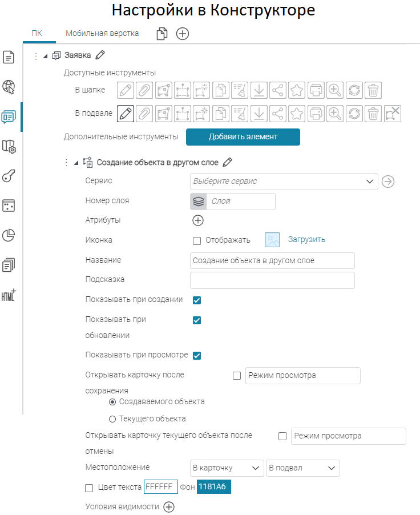The width and height of the screenshot is (420, 515).
Task: Enable the Отображать icon checkbox
Action: (x=197, y=240)
